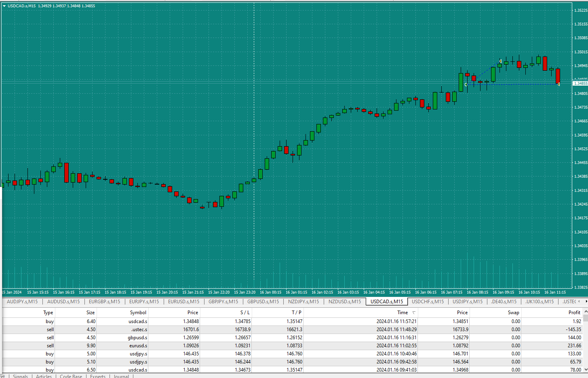Open the Journal terminal tab
The image size is (588, 378).
[121, 376]
